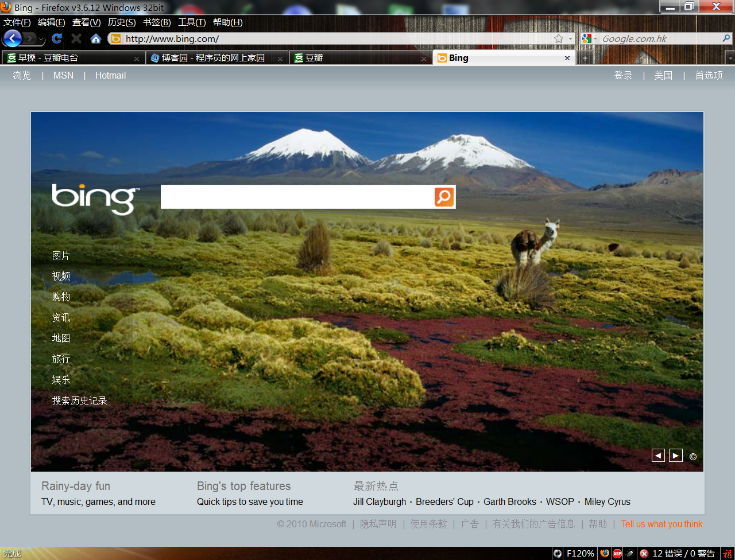Close the Bing tab
735x560 pixels.
(567, 58)
